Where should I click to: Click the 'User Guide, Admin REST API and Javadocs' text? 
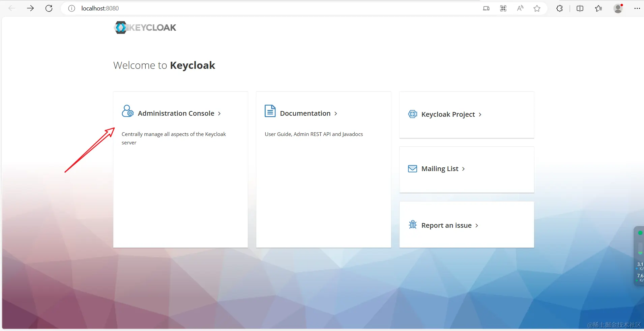click(314, 134)
